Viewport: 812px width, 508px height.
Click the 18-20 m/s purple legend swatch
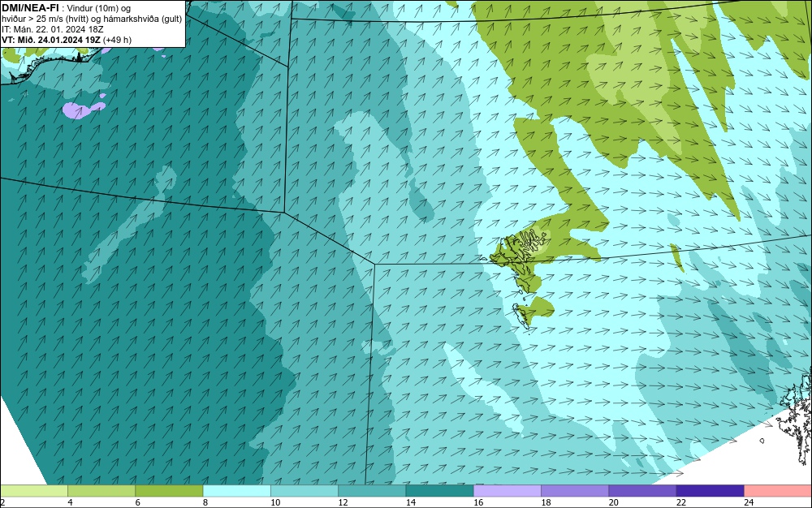[574, 490]
